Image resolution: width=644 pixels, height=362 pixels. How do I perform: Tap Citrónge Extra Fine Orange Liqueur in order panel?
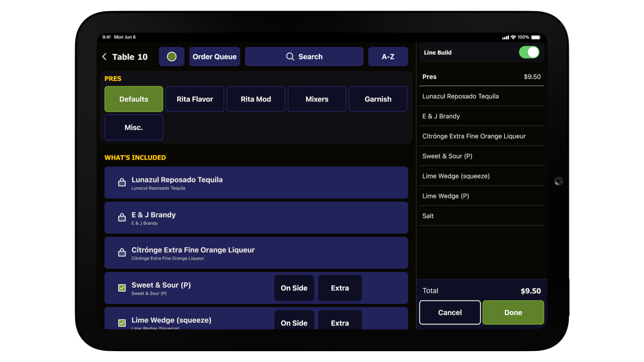(x=481, y=136)
